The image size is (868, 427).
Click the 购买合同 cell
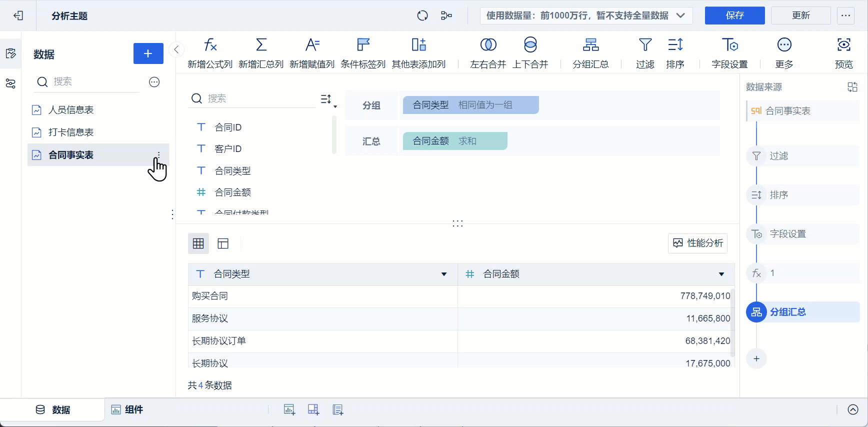pos(323,296)
